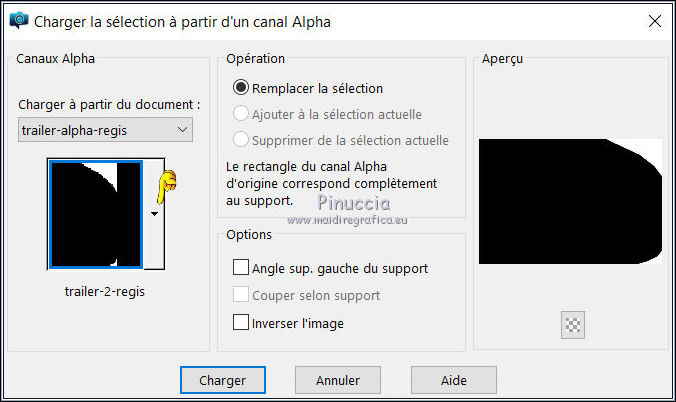Open help via the Aide button

pos(454,380)
